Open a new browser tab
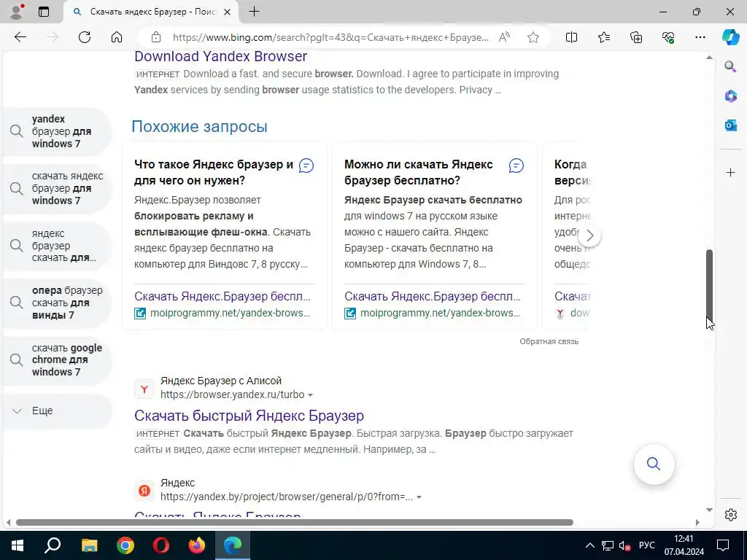747x560 pixels. point(255,12)
